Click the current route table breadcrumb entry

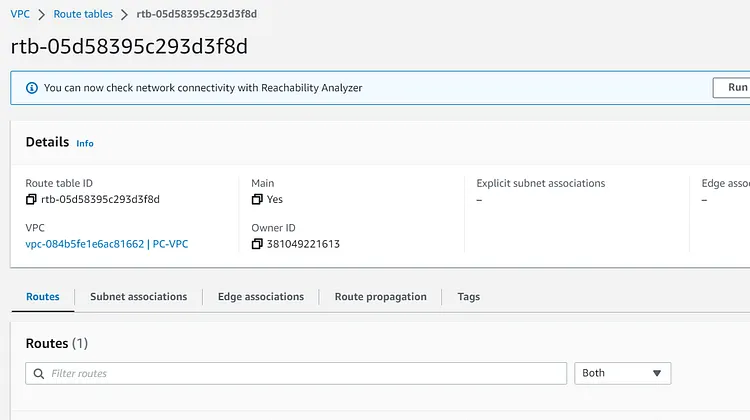tap(196, 15)
